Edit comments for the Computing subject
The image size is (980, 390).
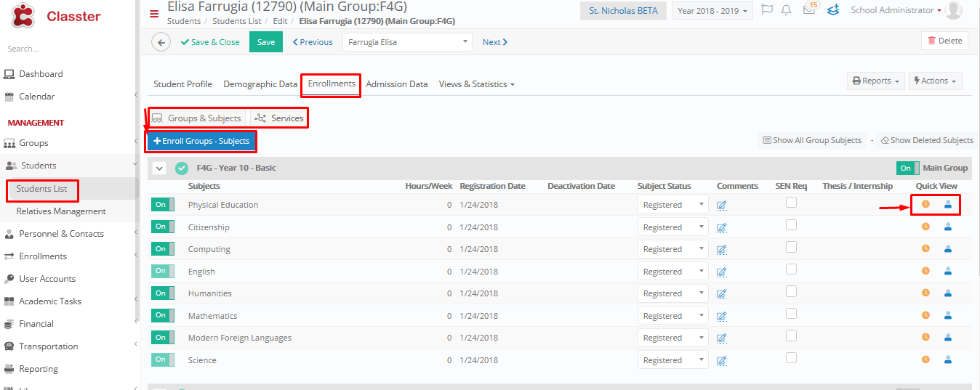click(x=721, y=249)
